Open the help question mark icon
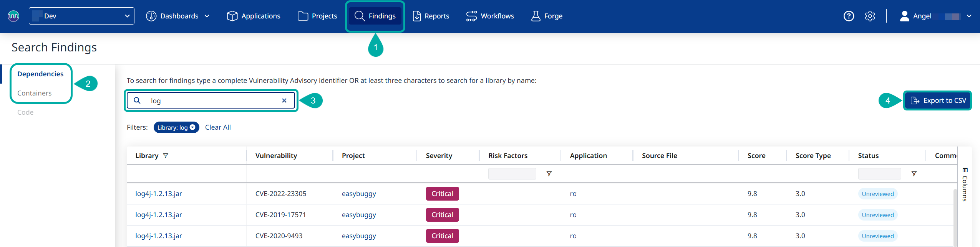 pos(849,16)
